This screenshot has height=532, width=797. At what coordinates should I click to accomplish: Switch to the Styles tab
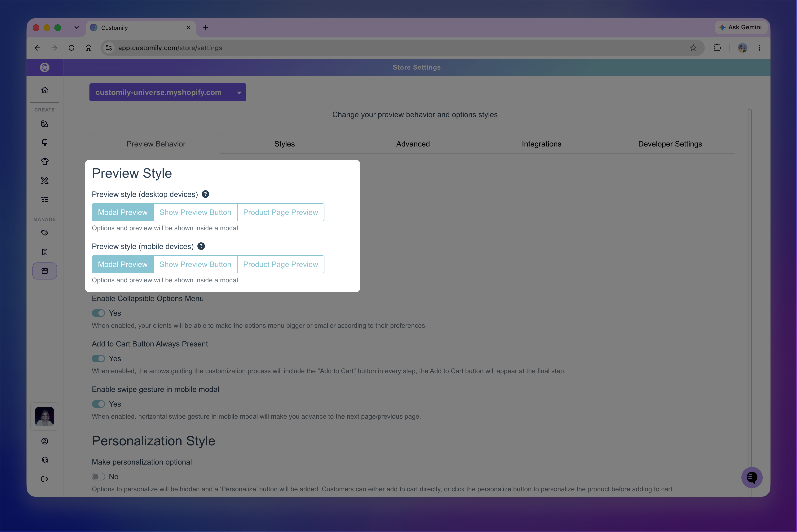click(284, 144)
